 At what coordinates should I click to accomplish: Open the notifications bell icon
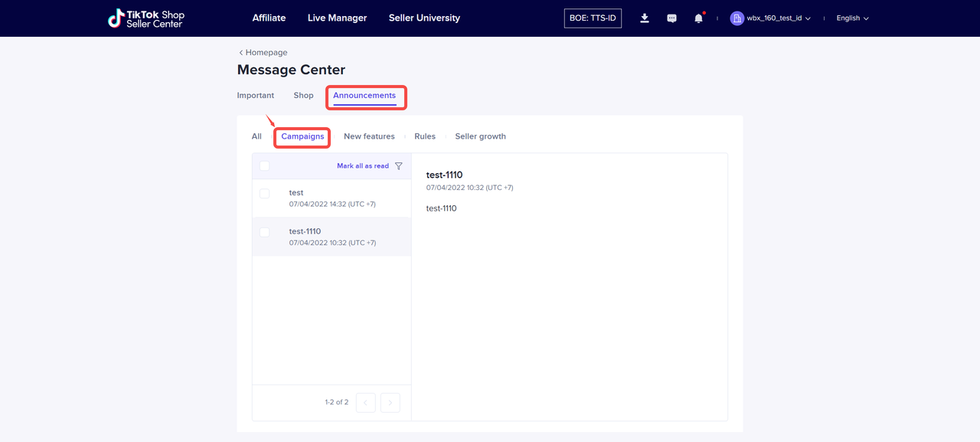(698, 18)
